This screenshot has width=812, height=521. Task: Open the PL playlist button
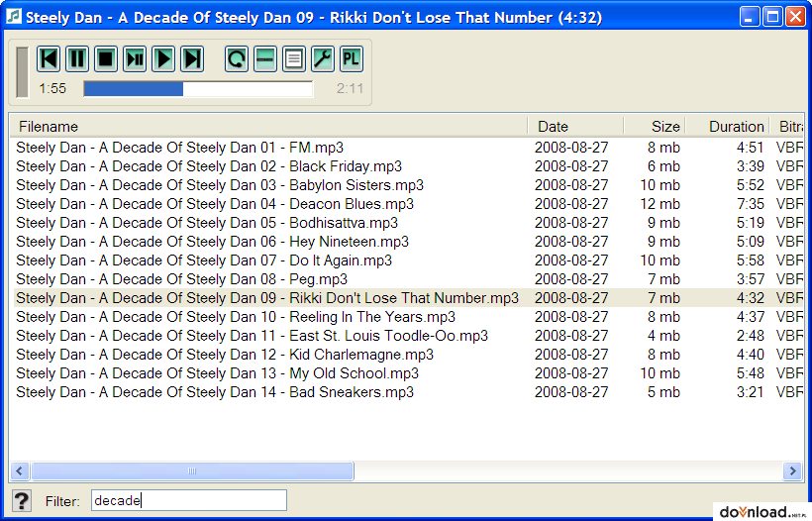pyautogui.click(x=352, y=58)
